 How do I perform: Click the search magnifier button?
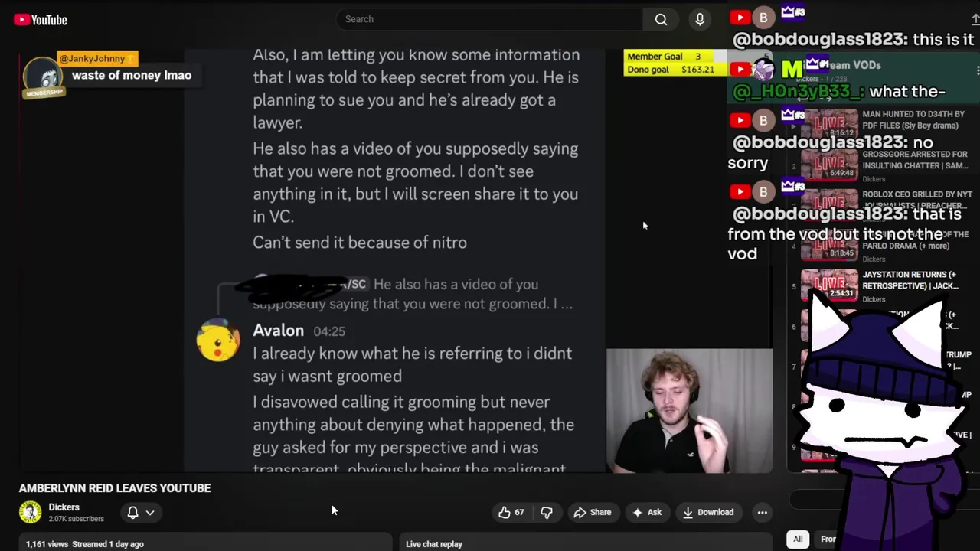coord(661,19)
